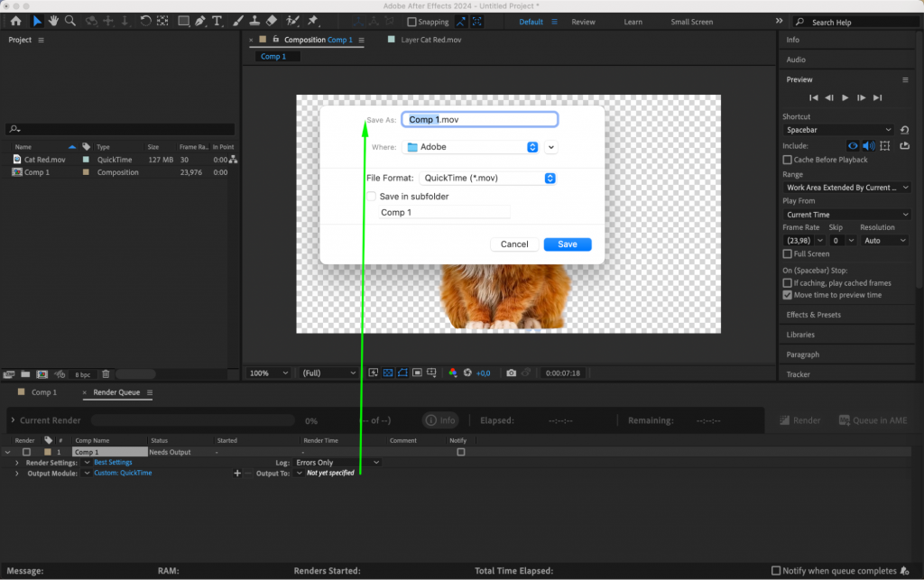Select the Roto Brush tool

291,21
